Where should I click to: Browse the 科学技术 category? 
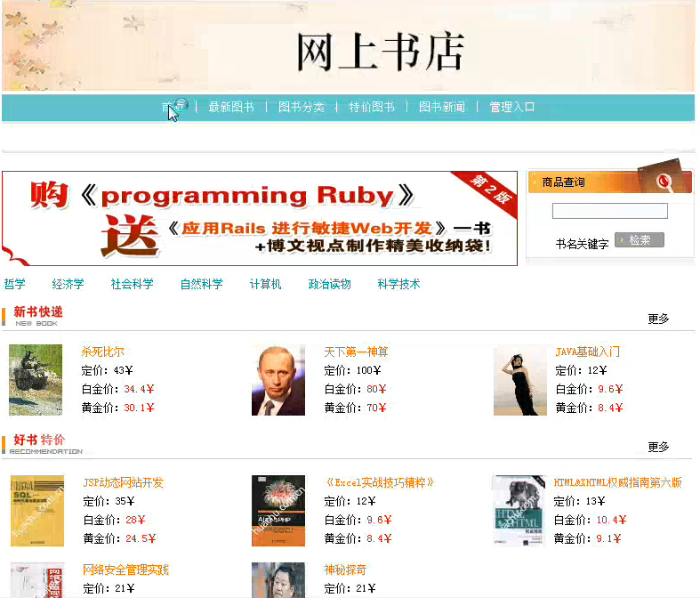pos(398,284)
